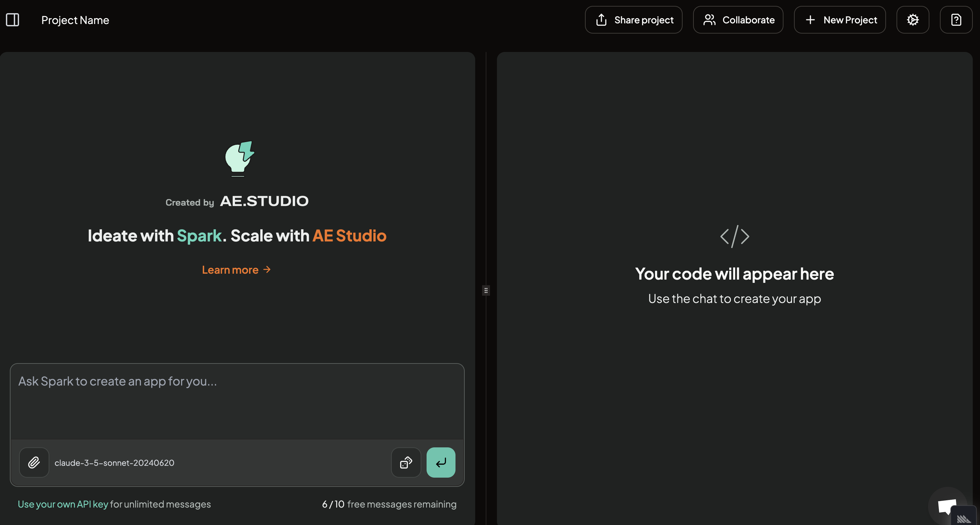Click the Share project button
This screenshot has width=980, height=525.
click(x=633, y=20)
